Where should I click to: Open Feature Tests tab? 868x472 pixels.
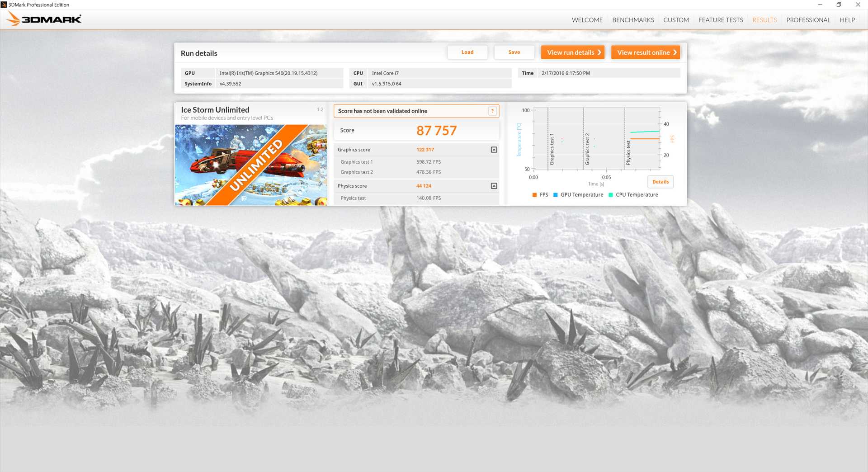tap(721, 20)
